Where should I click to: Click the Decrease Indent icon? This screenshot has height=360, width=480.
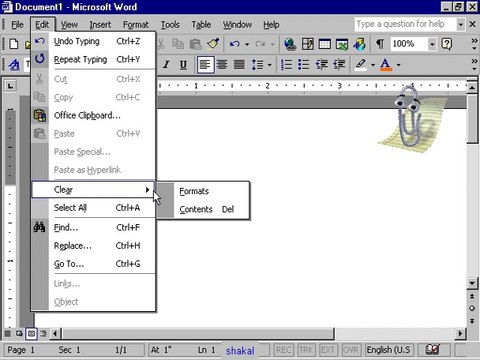pyautogui.click(x=322, y=65)
